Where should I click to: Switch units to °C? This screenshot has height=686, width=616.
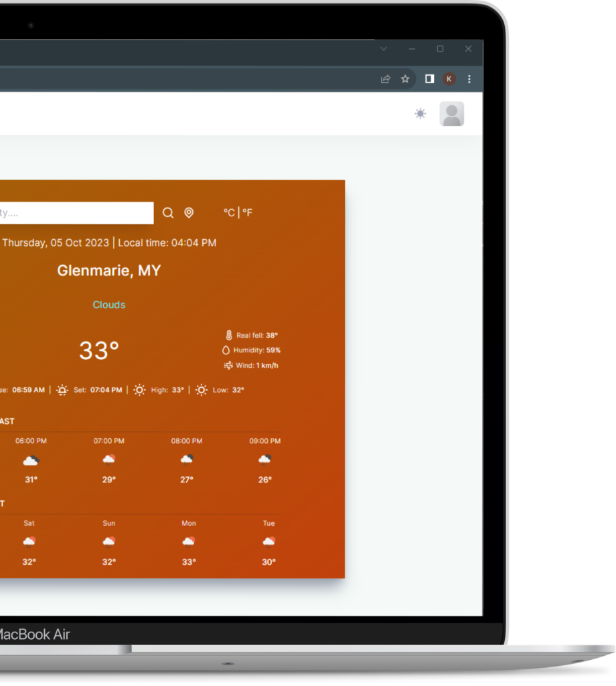pyautogui.click(x=229, y=212)
